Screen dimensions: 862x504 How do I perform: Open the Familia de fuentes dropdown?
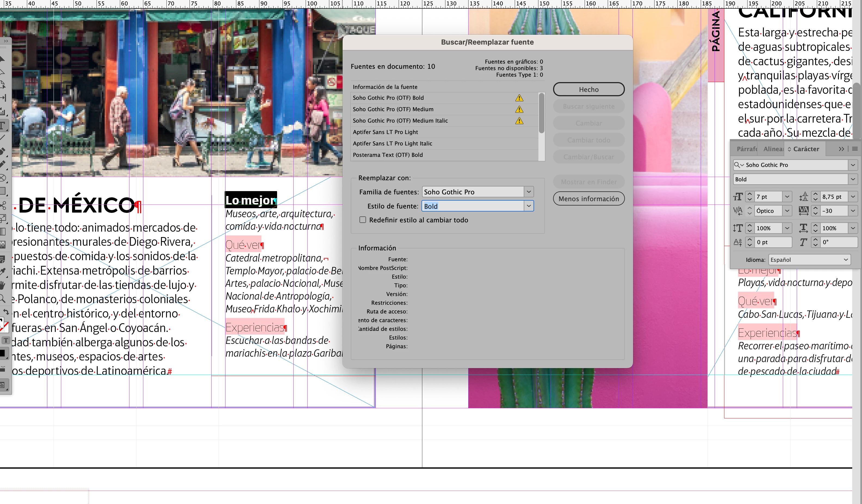529,192
